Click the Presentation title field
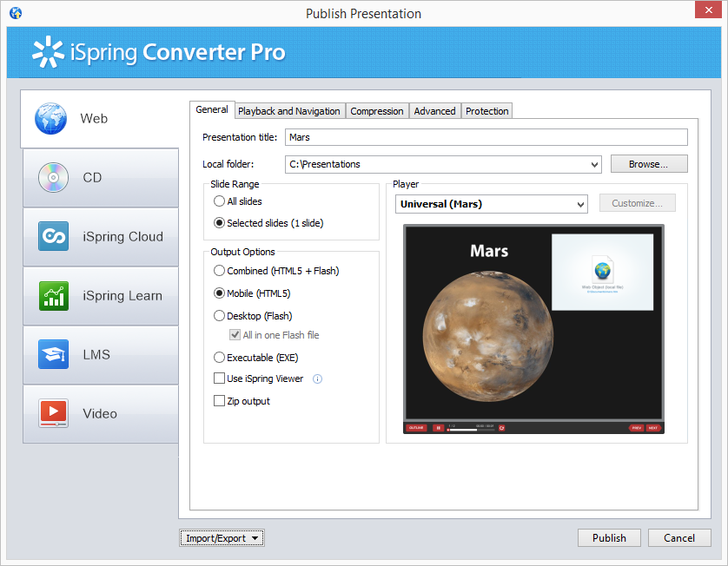 pos(486,137)
